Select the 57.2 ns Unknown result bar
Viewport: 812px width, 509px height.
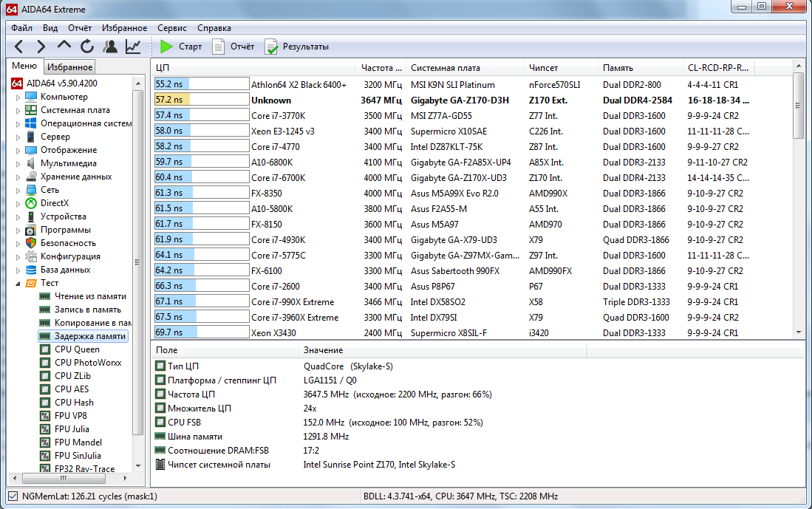[x=202, y=100]
